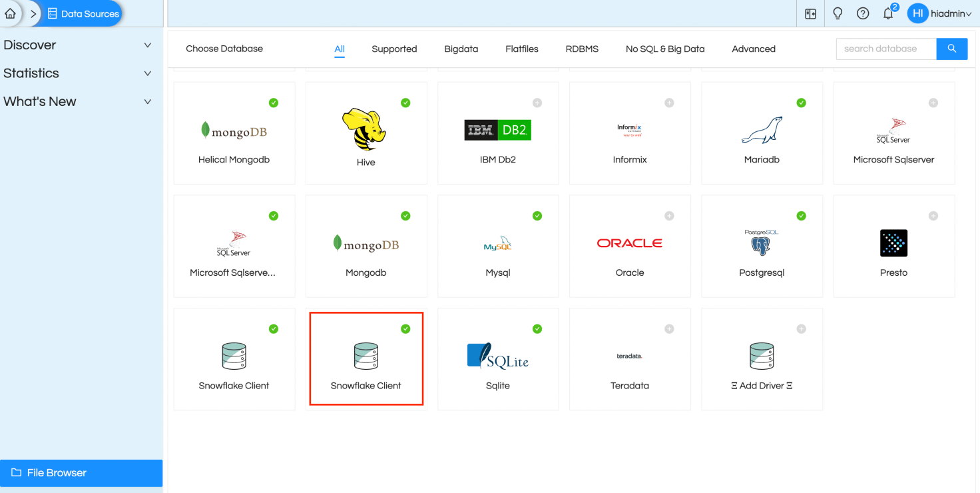Click the Hive label text
This screenshot has height=493, width=980.
click(x=366, y=163)
